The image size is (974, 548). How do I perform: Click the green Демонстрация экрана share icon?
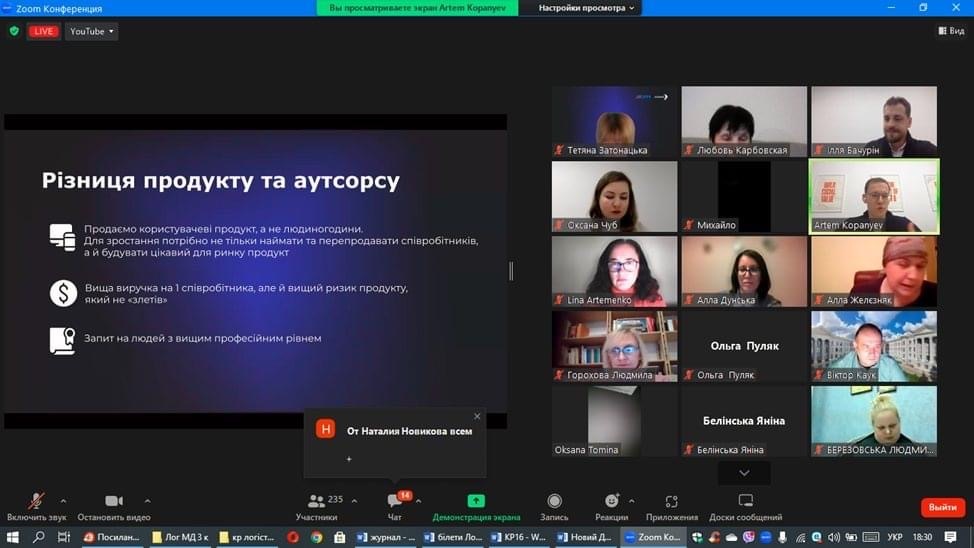tap(476, 501)
